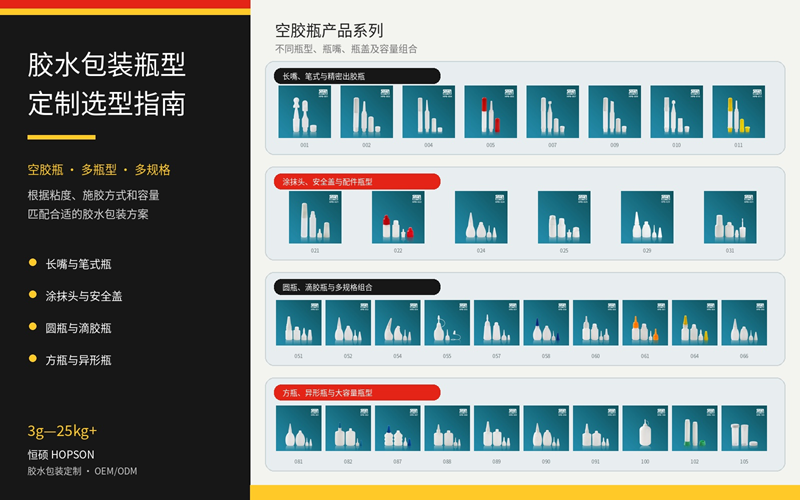Open product thumbnail 007

pos(553,112)
